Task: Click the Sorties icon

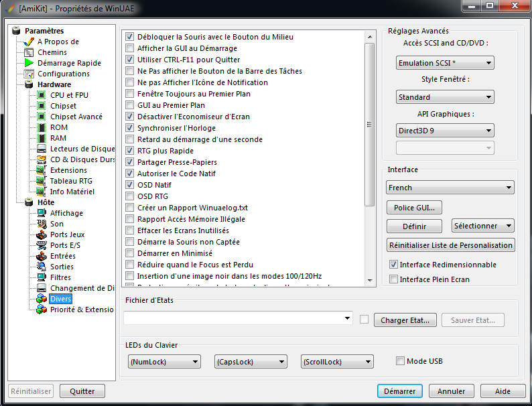Action: coord(42,267)
